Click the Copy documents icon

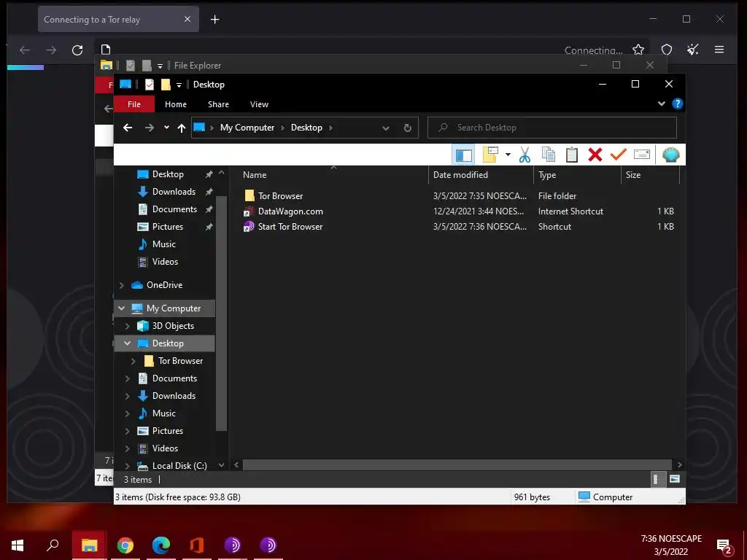pyautogui.click(x=549, y=155)
